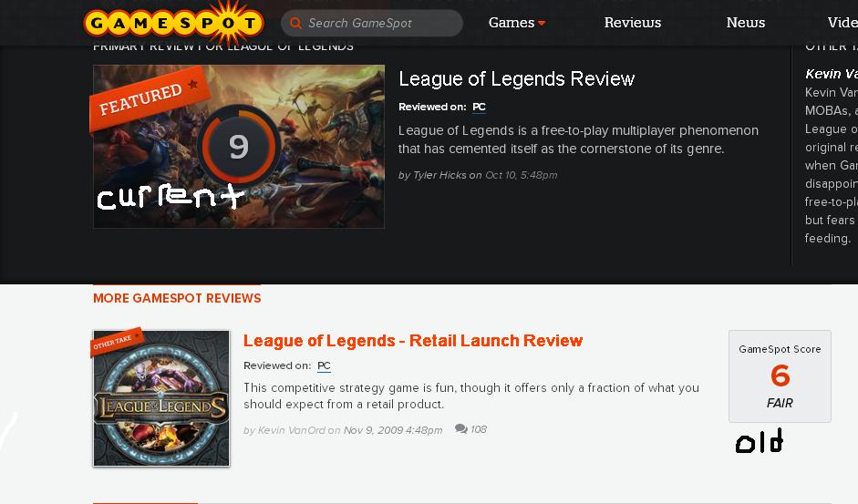This screenshot has width=858, height=504.
Task: Click the comments bubble icon showing 108
Action: point(461,429)
